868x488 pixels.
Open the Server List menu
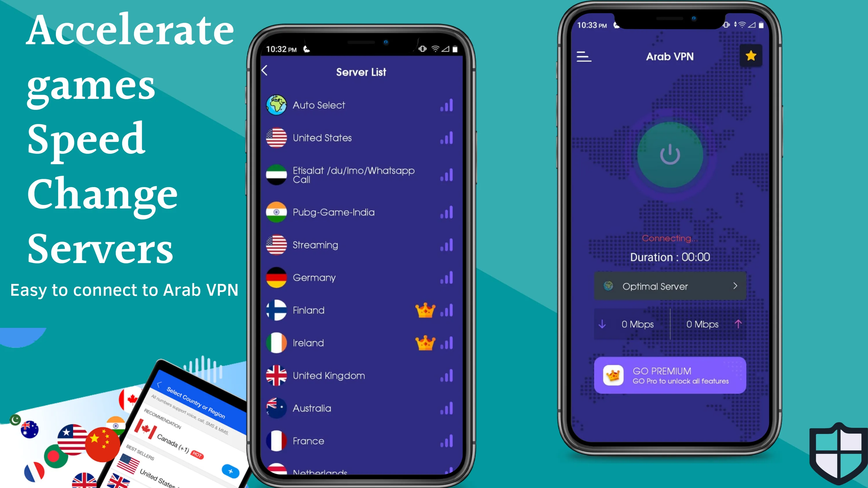(669, 286)
